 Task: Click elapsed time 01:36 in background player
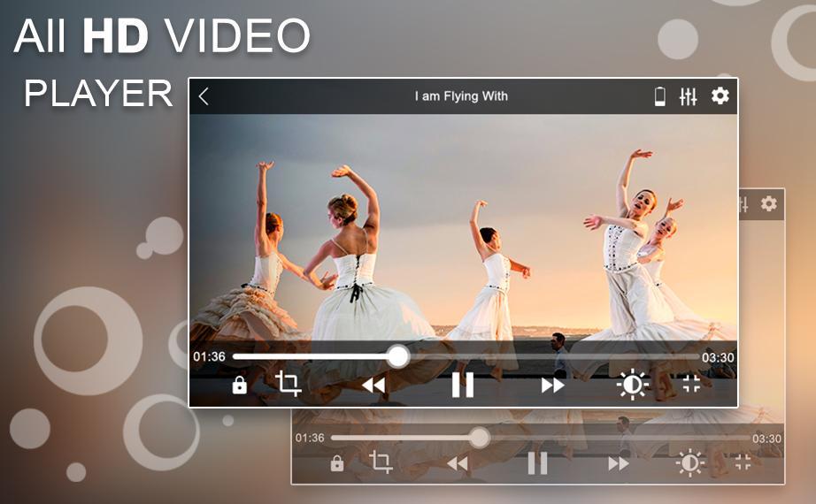(x=310, y=438)
